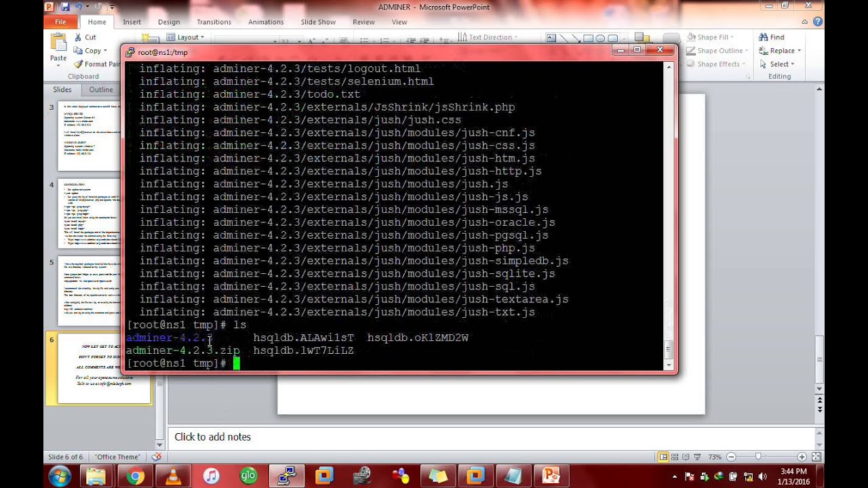Open the Shape Effects dropdown
The image size is (868, 488).
pyautogui.click(x=716, y=64)
